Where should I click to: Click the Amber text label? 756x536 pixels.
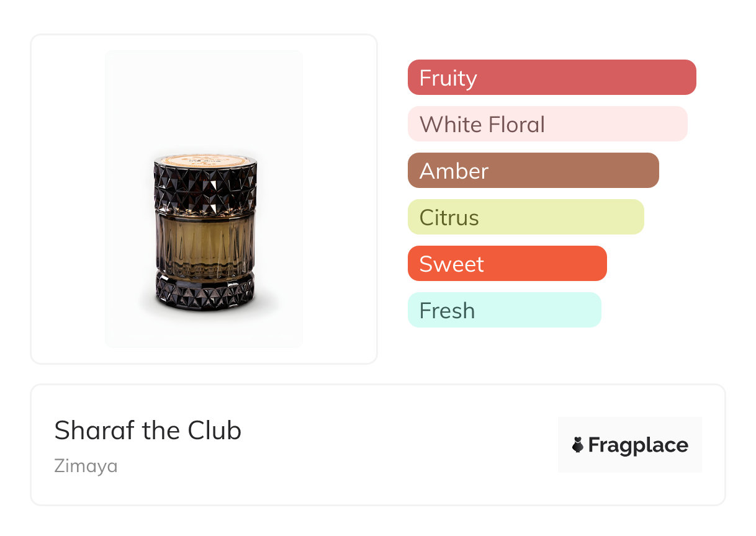[454, 171]
